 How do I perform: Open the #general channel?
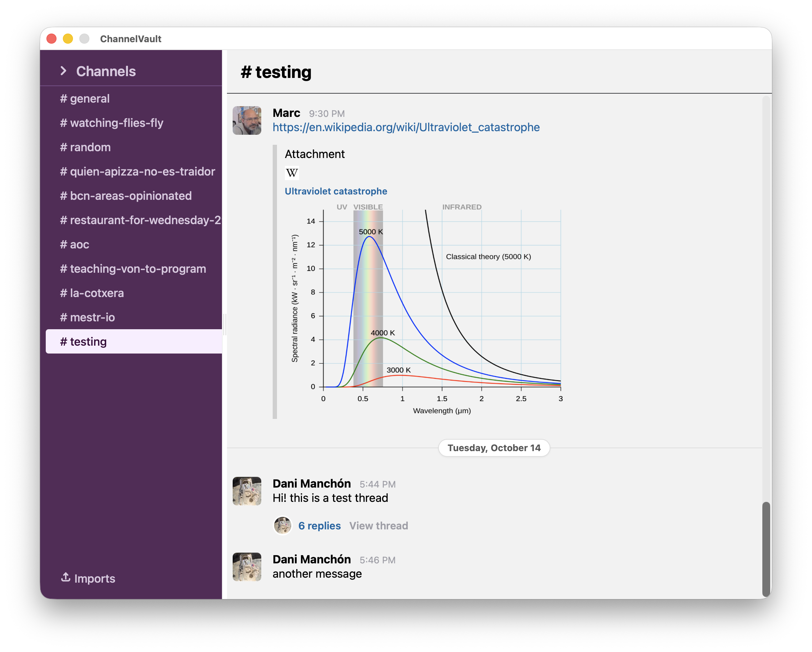coord(131,99)
